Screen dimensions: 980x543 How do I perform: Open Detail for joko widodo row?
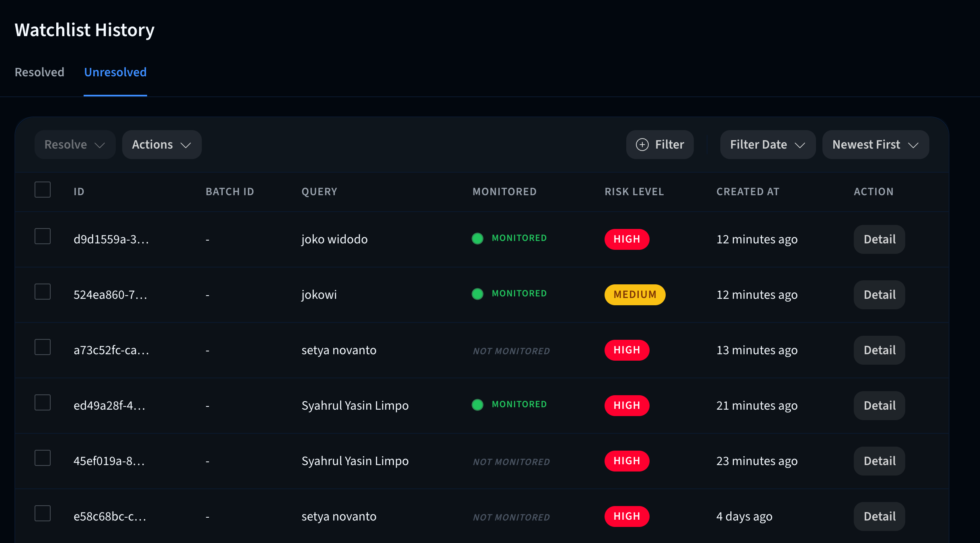click(880, 239)
